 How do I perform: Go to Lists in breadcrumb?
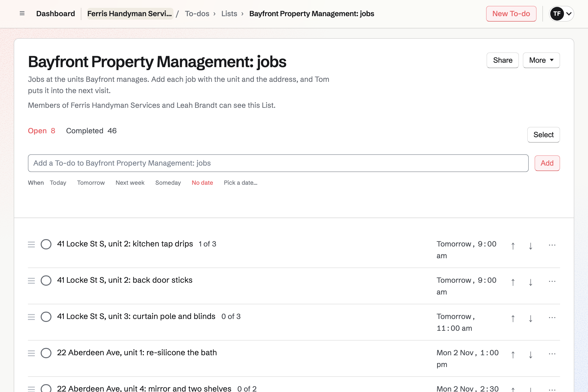pos(229,13)
